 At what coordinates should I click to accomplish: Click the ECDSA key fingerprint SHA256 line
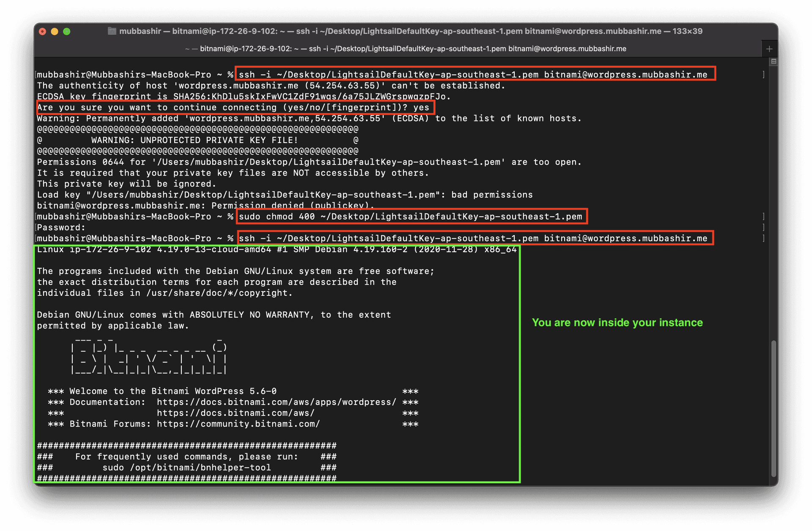click(244, 97)
